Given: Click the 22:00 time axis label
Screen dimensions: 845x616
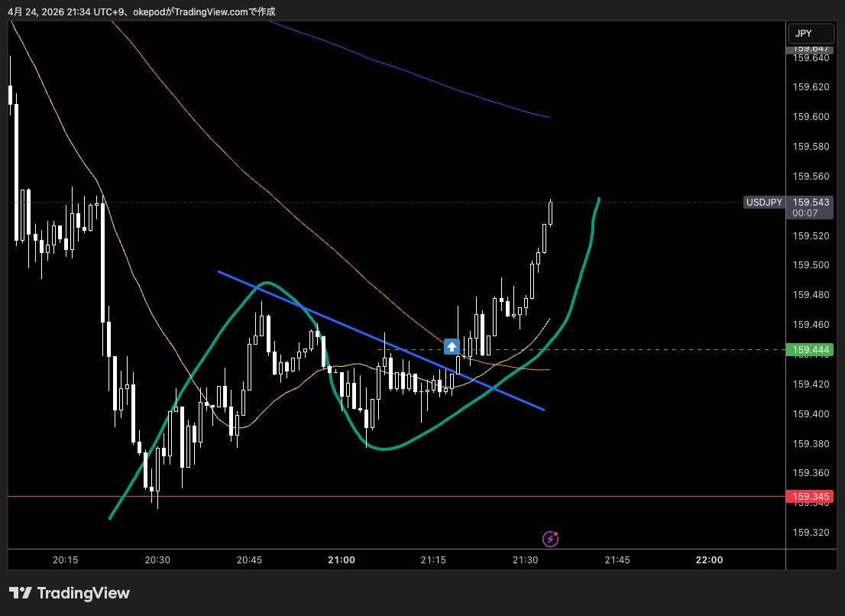Looking at the screenshot, I should [709, 560].
